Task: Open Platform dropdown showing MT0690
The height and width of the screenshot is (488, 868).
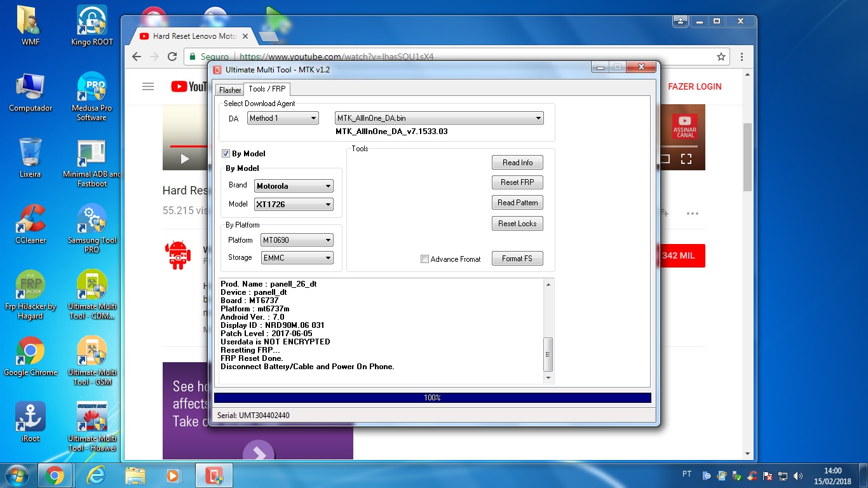Action: click(x=297, y=240)
